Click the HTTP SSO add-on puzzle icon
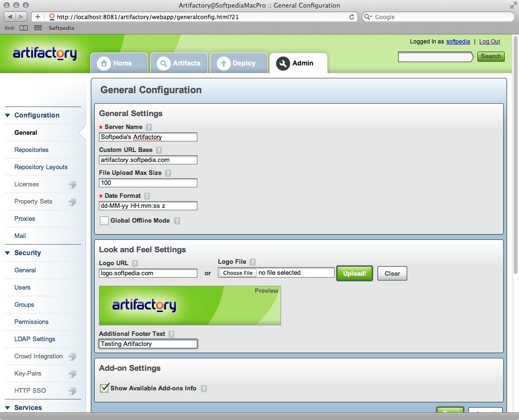Screen dimensions: 519x420 tap(73, 391)
